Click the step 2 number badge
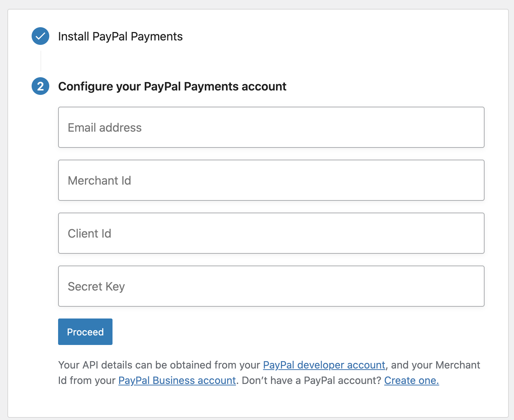The width and height of the screenshot is (514, 420). click(40, 86)
